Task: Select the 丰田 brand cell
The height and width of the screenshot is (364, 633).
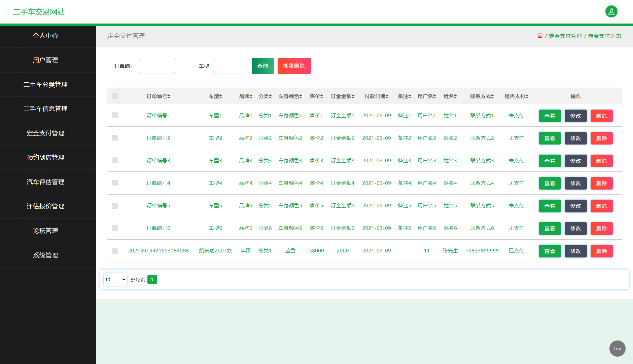Action: (246, 251)
